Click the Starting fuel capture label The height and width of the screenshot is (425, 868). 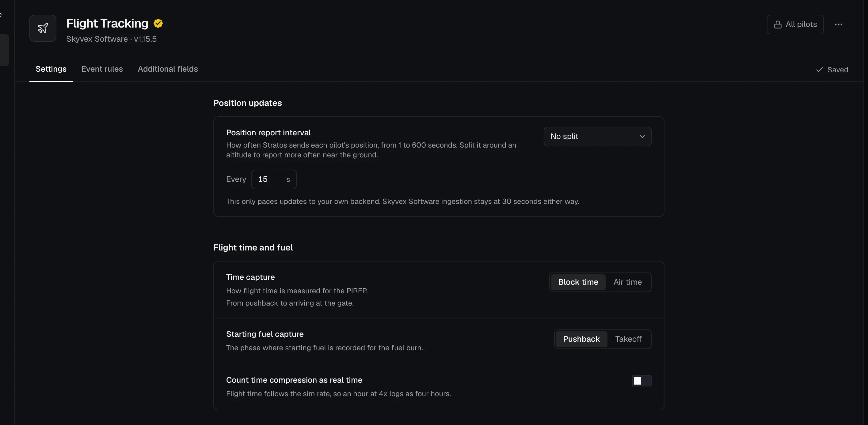pyautogui.click(x=265, y=334)
